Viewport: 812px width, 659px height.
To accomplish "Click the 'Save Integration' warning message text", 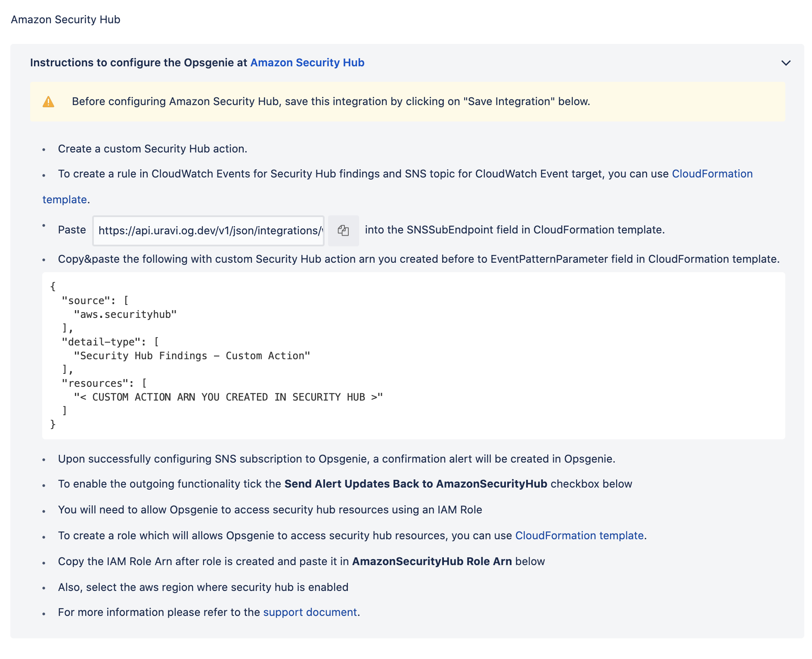I will pos(331,101).
